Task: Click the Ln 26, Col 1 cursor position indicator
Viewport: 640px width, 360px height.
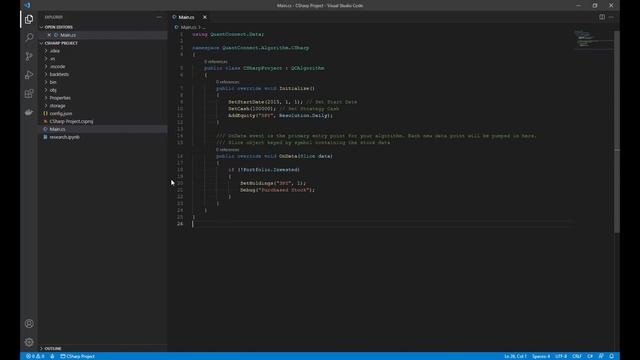Action: pyautogui.click(x=515, y=356)
